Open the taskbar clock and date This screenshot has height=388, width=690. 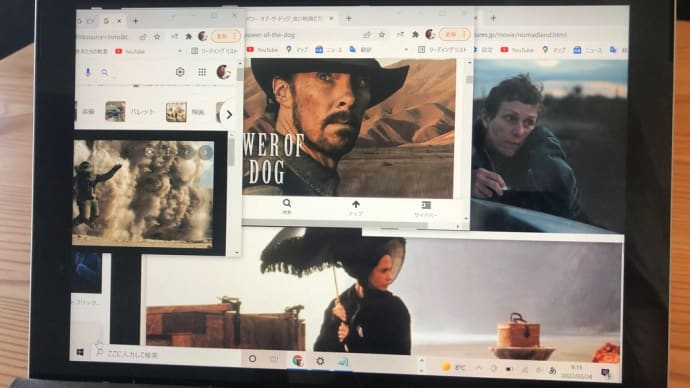click(x=576, y=371)
